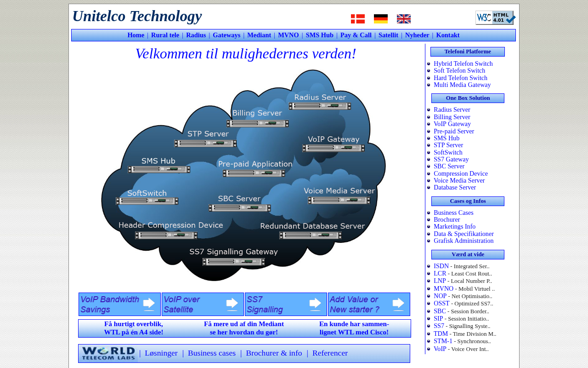The width and height of the screenshot is (588, 368).
Task: Open the SS7 Signalling banner
Action: pos(286,305)
